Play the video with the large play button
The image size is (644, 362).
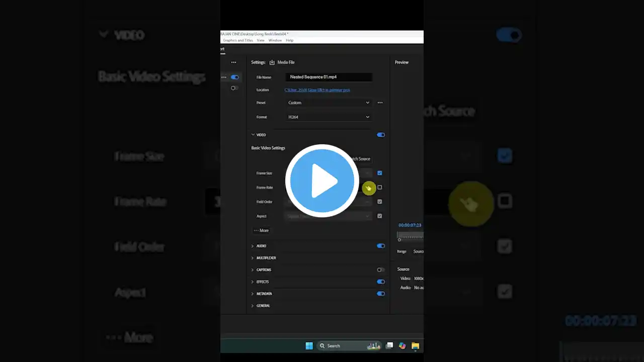[322, 181]
